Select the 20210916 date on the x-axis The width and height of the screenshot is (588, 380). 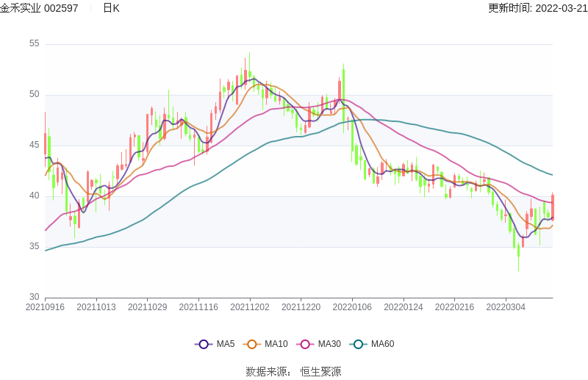click(x=45, y=307)
